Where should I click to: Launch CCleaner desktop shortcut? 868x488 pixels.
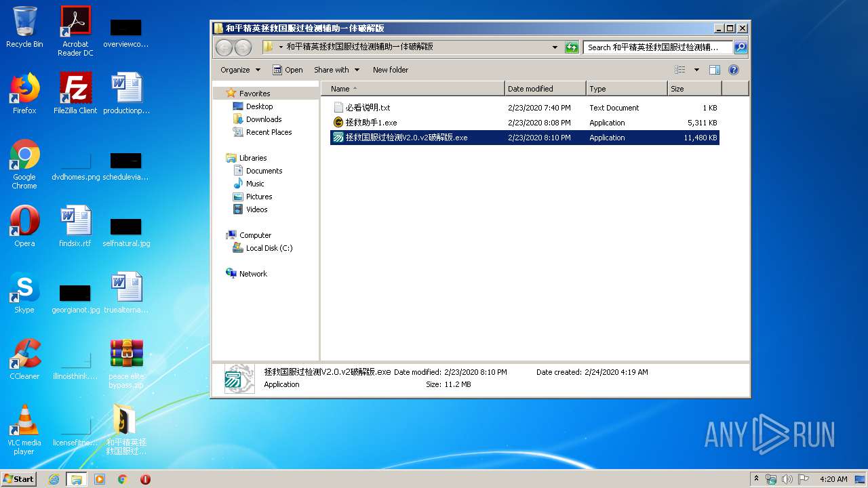(x=24, y=359)
